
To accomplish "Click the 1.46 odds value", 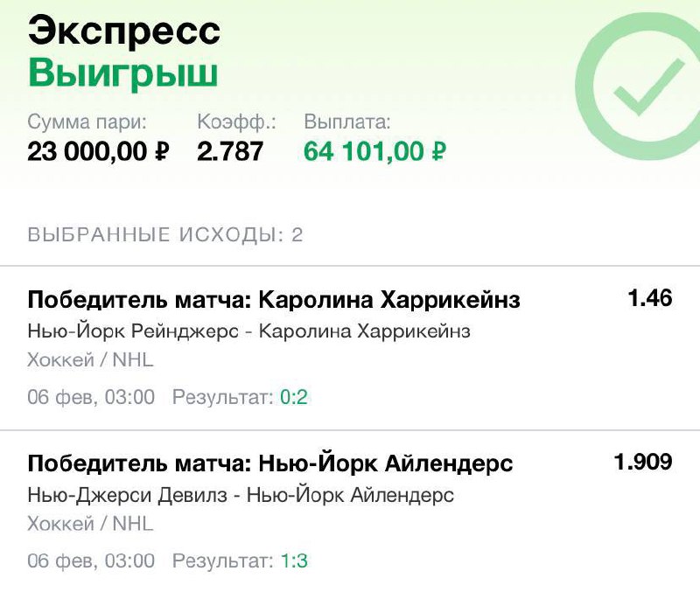I will click(x=649, y=298).
